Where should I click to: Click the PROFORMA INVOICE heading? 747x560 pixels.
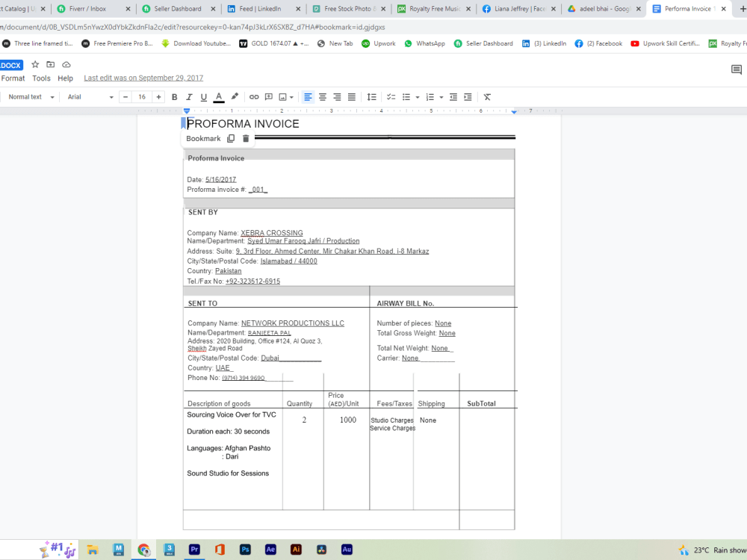tap(243, 124)
